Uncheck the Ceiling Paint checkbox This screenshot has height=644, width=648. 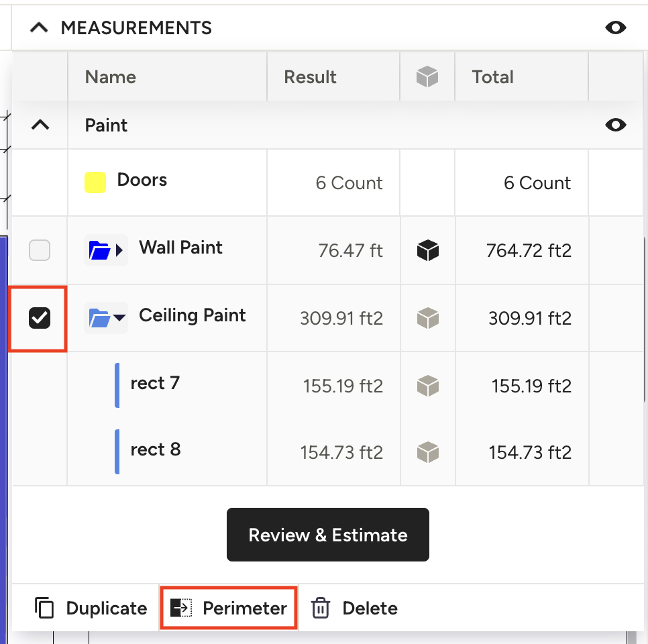pyautogui.click(x=40, y=318)
